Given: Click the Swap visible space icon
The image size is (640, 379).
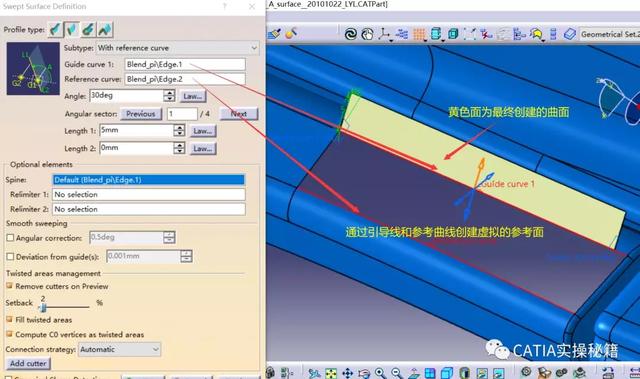Looking at the screenshot, I should (498, 373).
